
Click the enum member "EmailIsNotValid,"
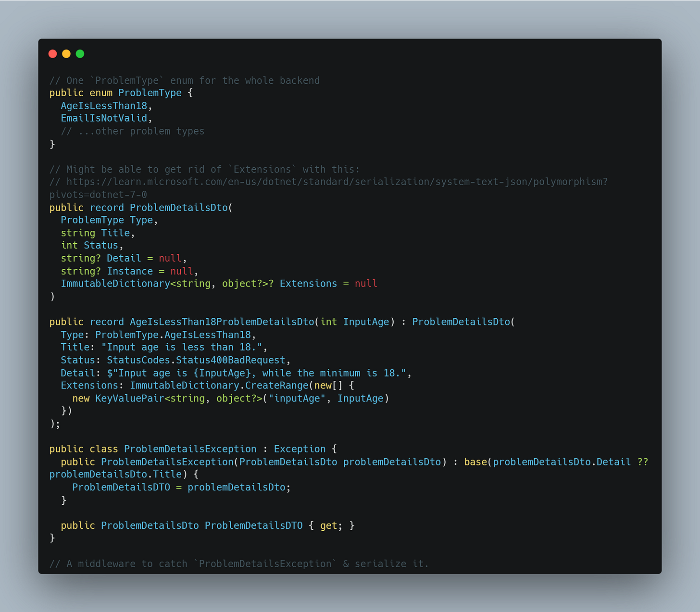(x=106, y=118)
